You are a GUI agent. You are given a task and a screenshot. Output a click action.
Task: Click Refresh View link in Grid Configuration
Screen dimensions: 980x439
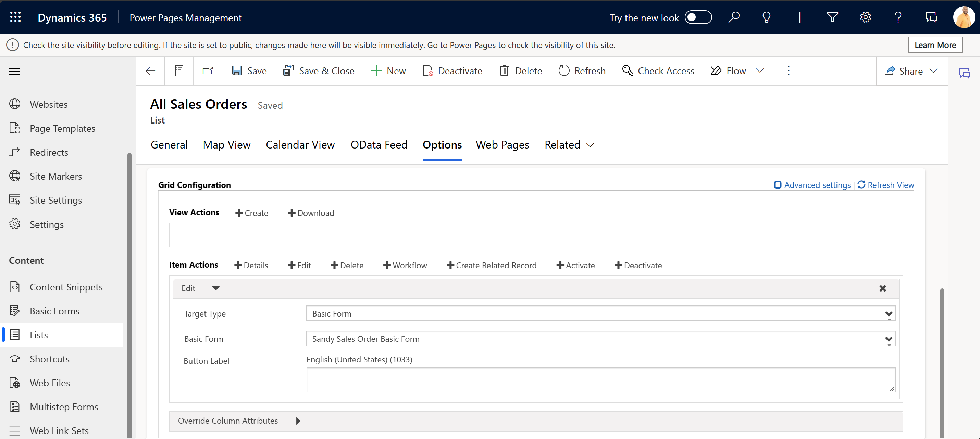click(891, 185)
